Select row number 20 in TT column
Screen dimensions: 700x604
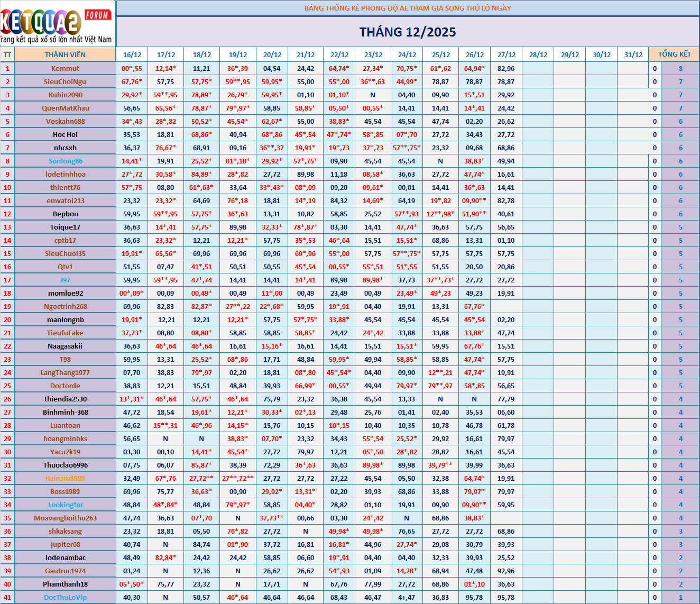coord(7,319)
